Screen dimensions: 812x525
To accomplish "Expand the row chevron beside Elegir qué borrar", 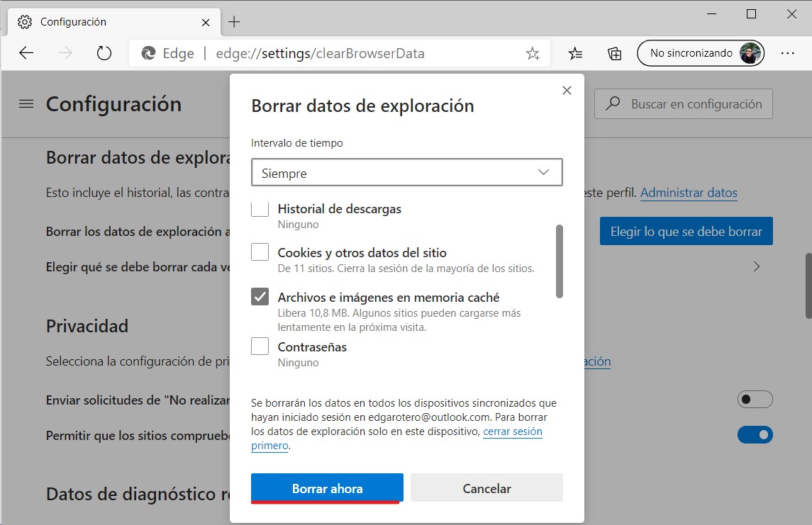I will click(x=757, y=267).
